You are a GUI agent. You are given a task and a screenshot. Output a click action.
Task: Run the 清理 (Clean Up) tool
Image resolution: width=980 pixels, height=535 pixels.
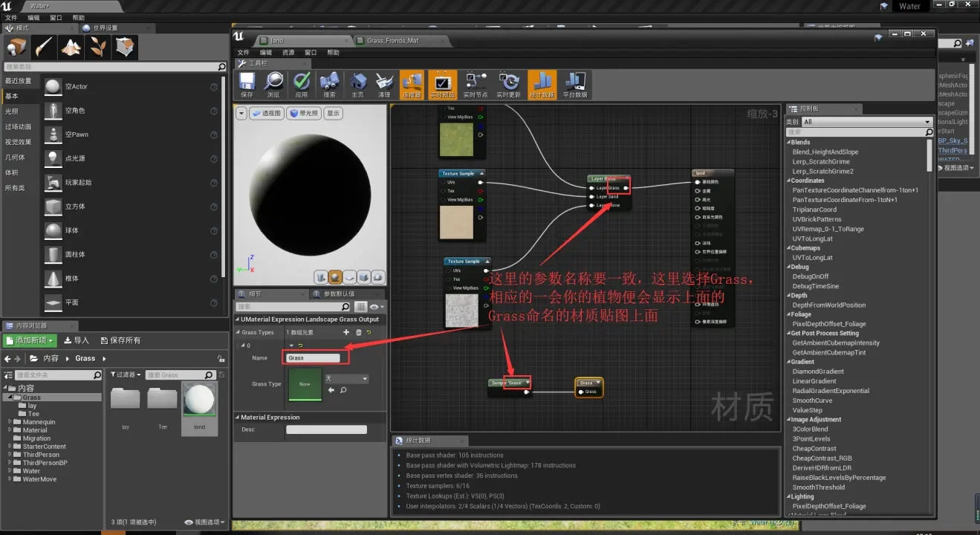coord(384,85)
